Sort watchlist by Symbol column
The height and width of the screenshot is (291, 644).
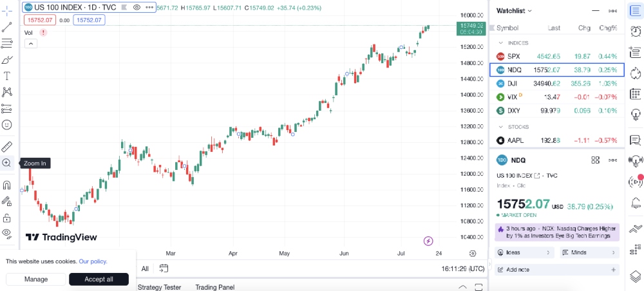[507, 28]
